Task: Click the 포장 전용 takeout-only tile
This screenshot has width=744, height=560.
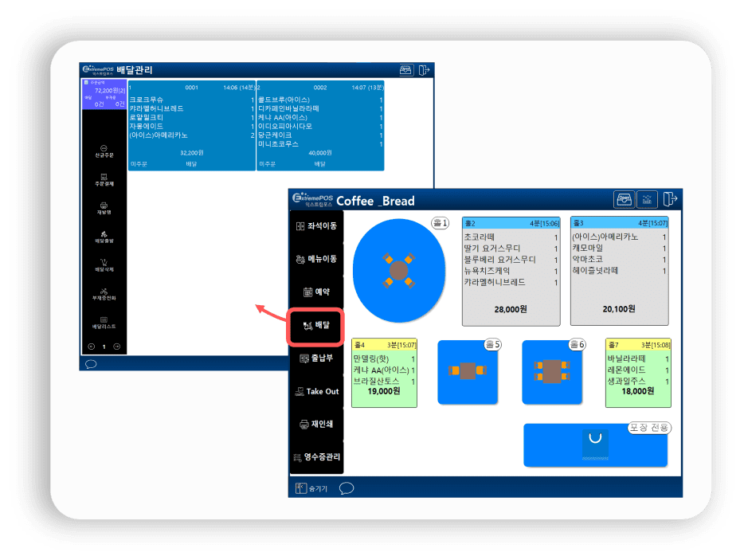Action: click(594, 445)
